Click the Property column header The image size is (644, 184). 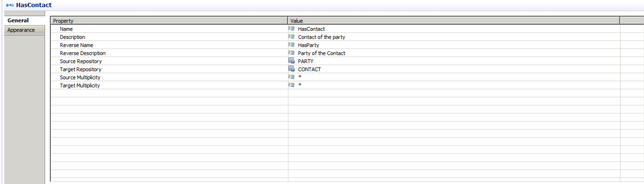pos(169,21)
